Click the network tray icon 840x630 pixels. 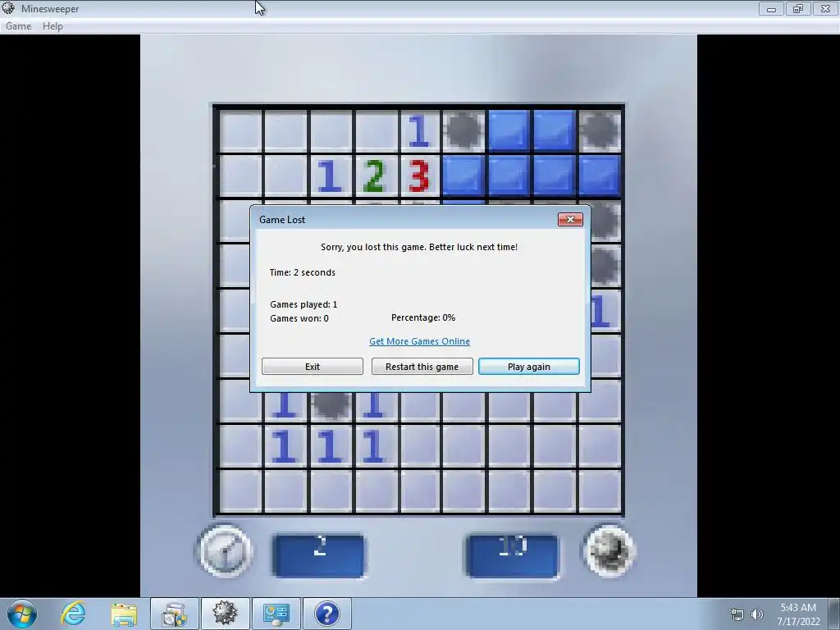tap(737, 614)
